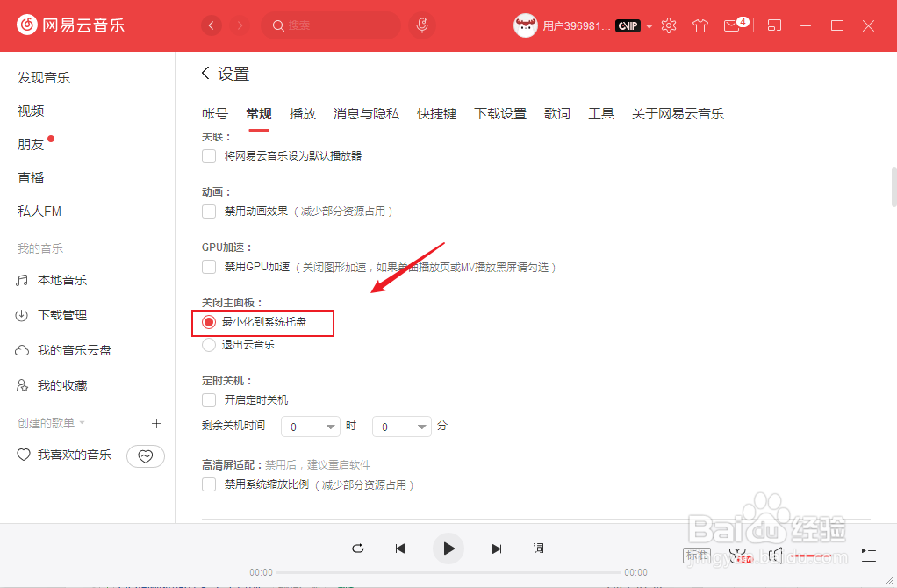The image size is (897, 588).
Task: Switch to the 帐号 tab
Action: [215, 114]
